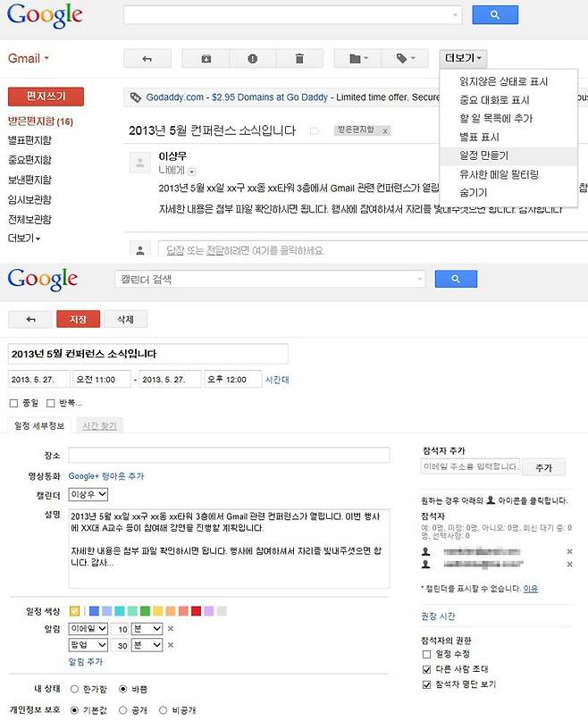
Task: Click the 삭제 delete button
Action: [126, 320]
